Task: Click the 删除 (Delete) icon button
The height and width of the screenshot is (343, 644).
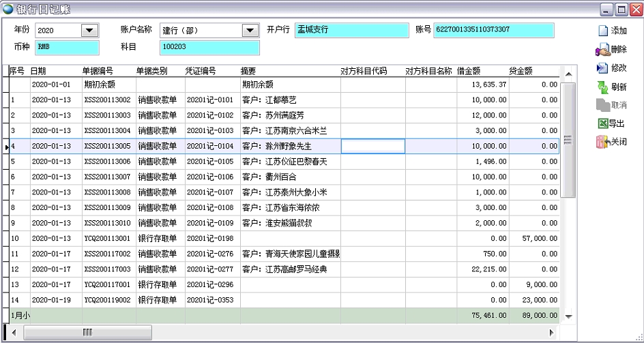Action: coord(602,49)
